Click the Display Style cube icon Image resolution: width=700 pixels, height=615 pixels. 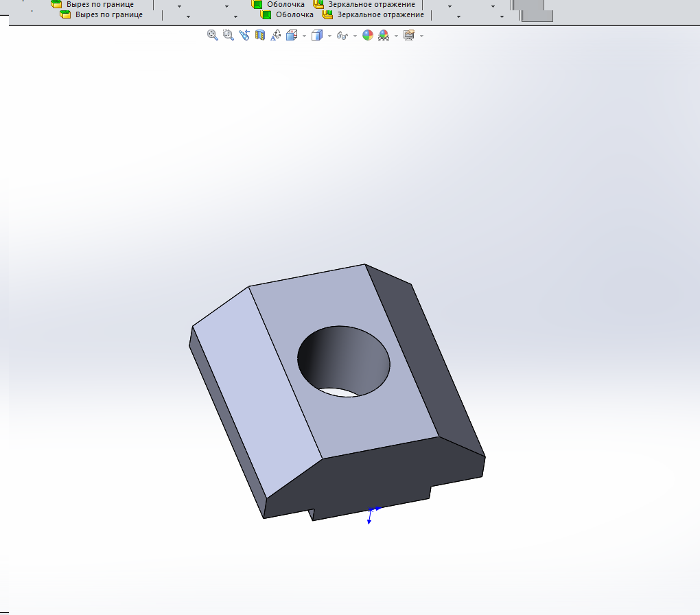pyautogui.click(x=317, y=35)
